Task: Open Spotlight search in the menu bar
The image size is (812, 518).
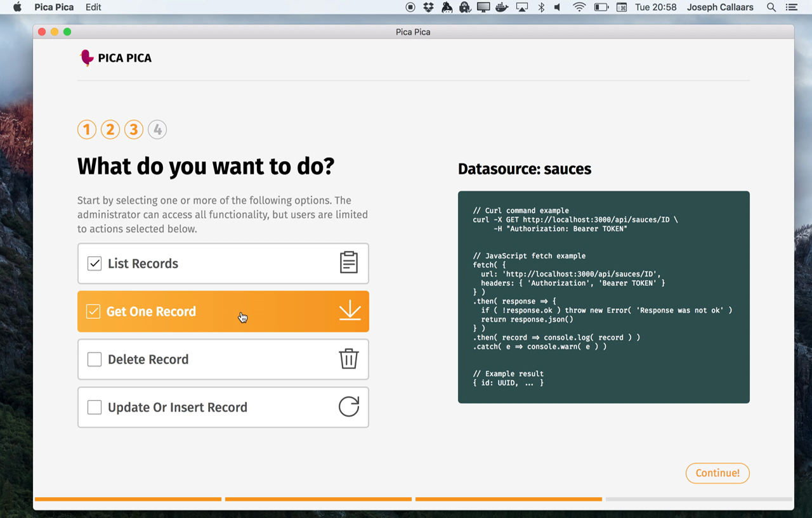Action: tap(771, 8)
